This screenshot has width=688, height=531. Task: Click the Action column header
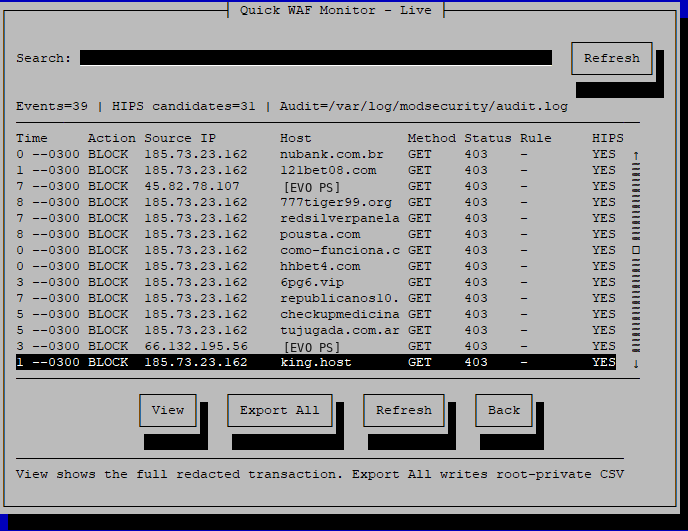pos(111,138)
